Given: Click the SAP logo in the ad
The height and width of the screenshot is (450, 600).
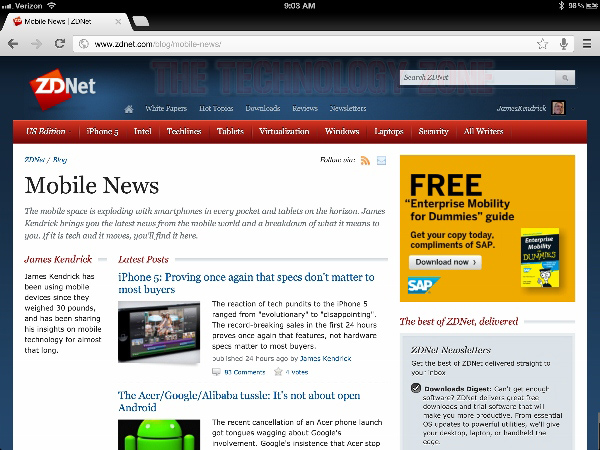Looking at the screenshot, I should [424, 285].
